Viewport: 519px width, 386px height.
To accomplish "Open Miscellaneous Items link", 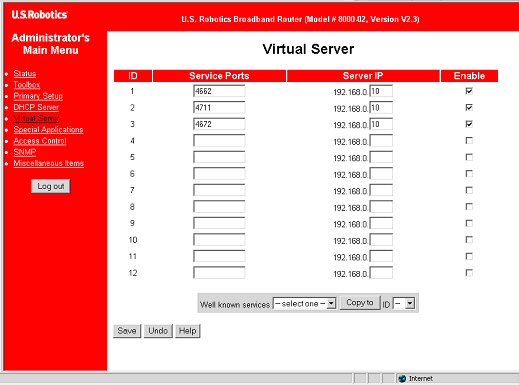I will (x=49, y=163).
